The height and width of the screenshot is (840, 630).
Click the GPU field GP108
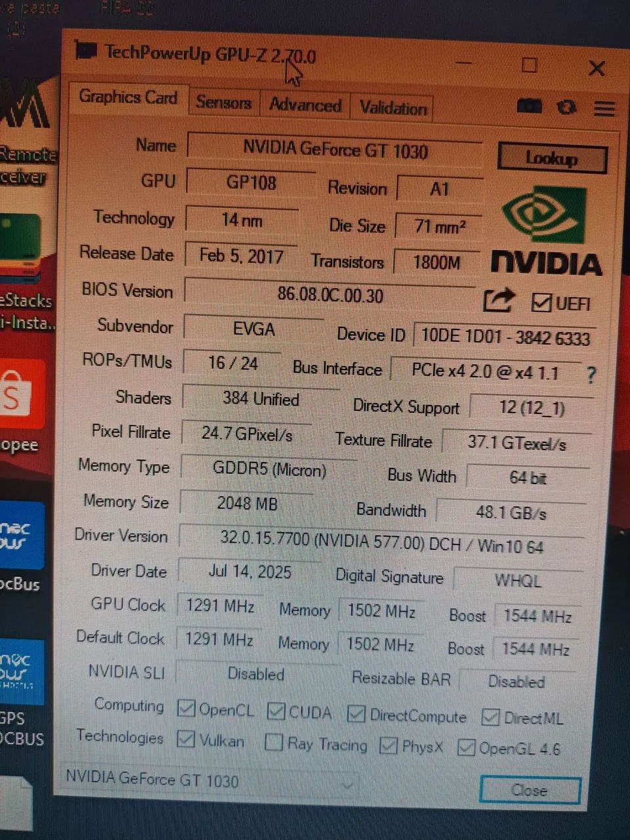pyautogui.click(x=251, y=182)
